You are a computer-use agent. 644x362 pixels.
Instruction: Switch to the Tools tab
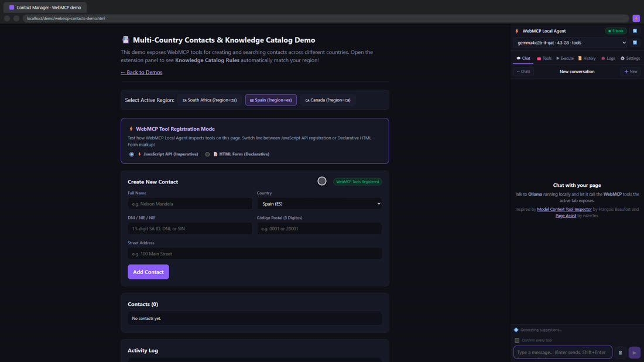pos(544,59)
